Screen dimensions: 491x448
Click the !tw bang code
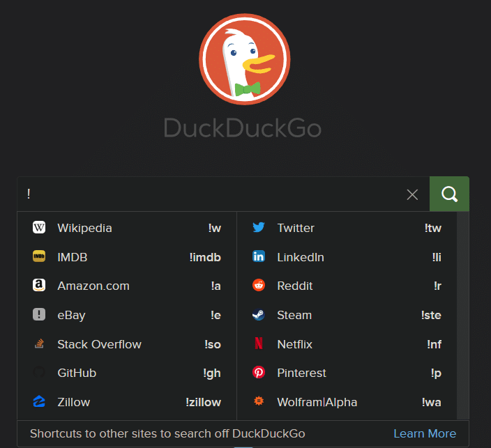433,228
